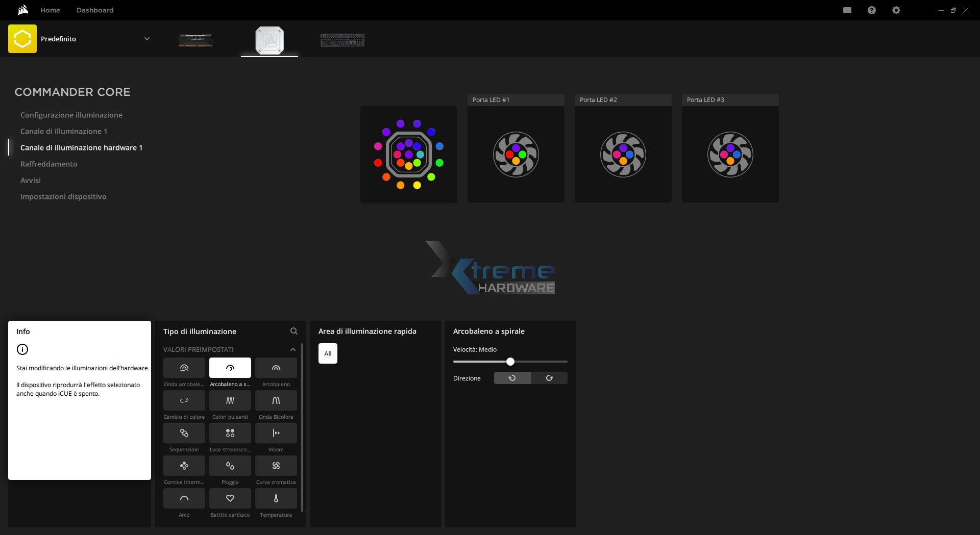Image resolution: width=980 pixels, height=535 pixels.
Task: Toggle the All lighting area button
Action: click(x=328, y=353)
